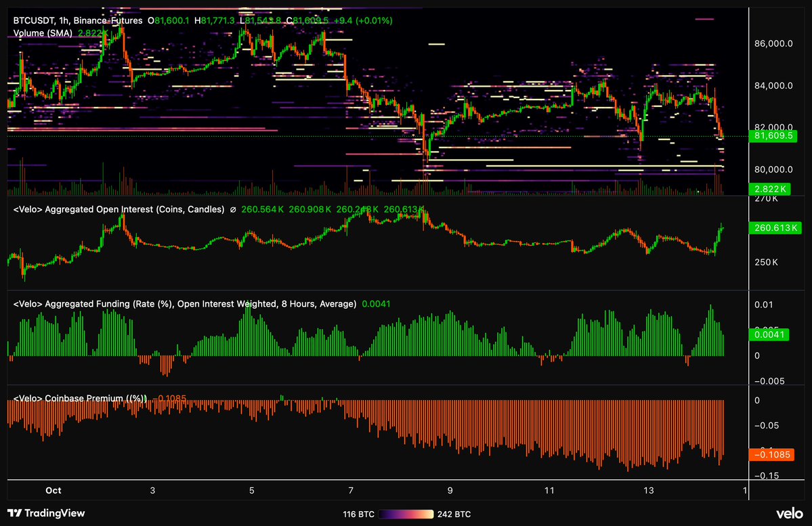This screenshot has height=526, width=812.
Task: Select the Aggregated Open Interest legend title
Action: [119, 210]
